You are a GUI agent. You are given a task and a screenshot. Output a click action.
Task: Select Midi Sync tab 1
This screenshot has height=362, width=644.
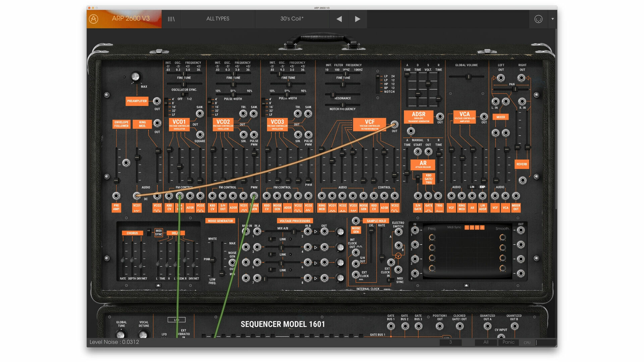pyautogui.click(x=467, y=228)
